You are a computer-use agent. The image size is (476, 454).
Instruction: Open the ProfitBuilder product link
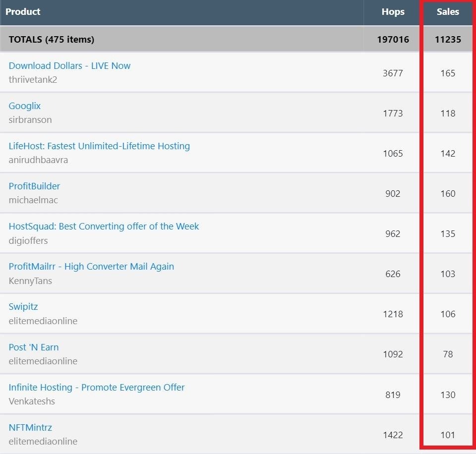point(34,186)
